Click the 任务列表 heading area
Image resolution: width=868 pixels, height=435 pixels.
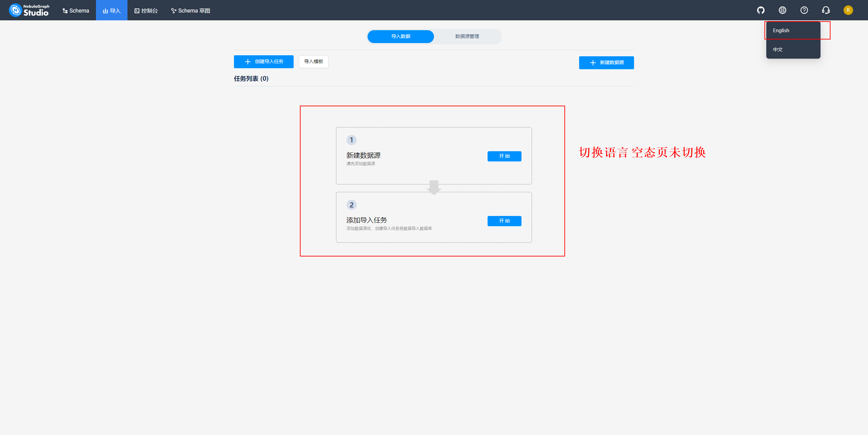point(251,78)
